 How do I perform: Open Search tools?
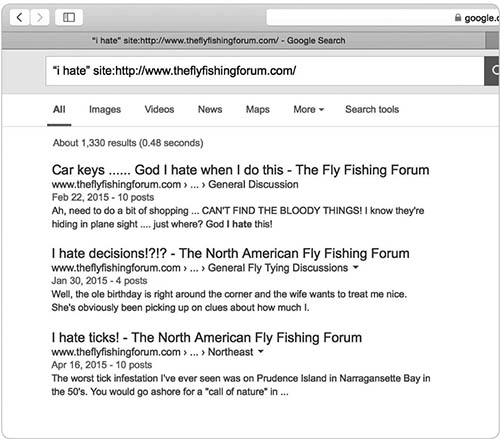[x=372, y=109]
